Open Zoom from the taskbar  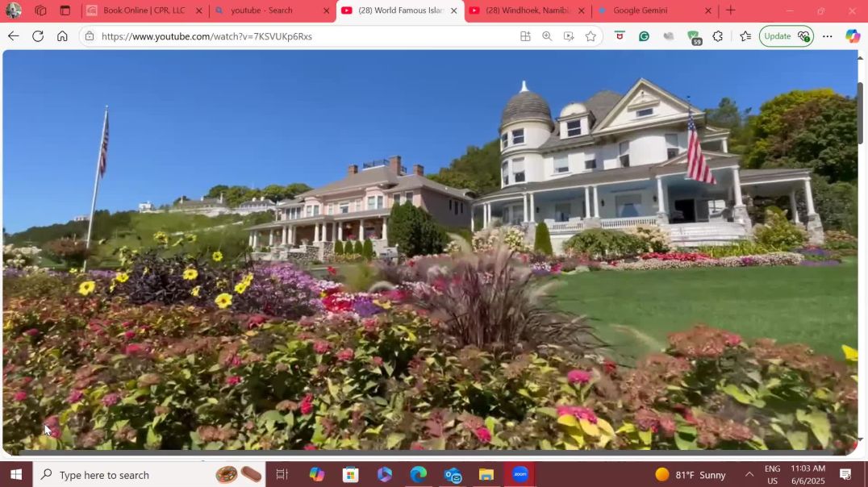(x=520, y=474)
